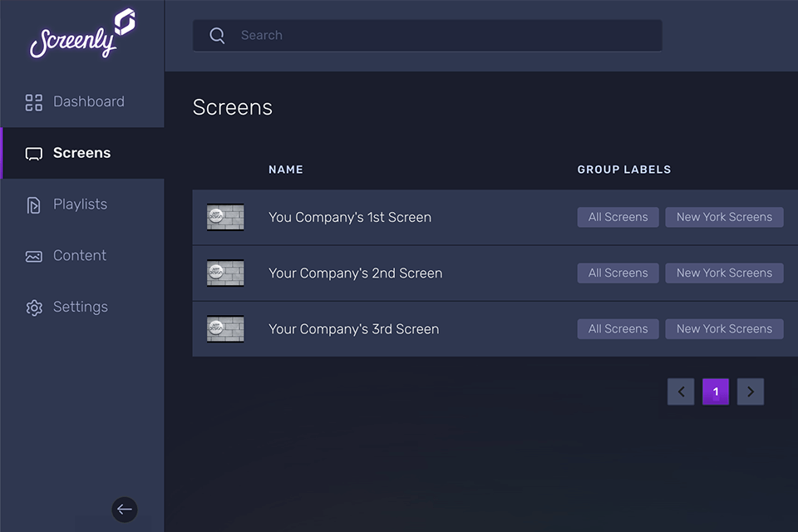Collapse sidebar with the left arrow button
Image resolution: width=798 pixels, height=532 pixels.
[x=125, y=509]
